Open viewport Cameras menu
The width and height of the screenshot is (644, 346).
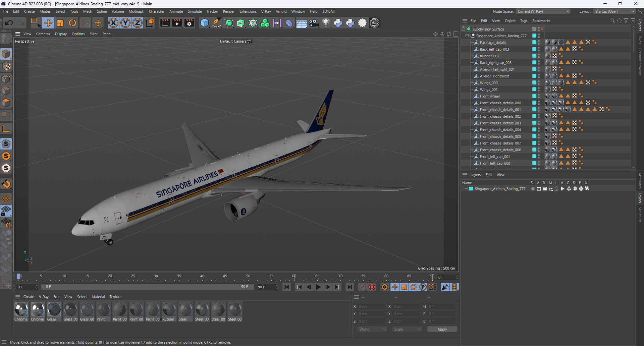[43, 34]
